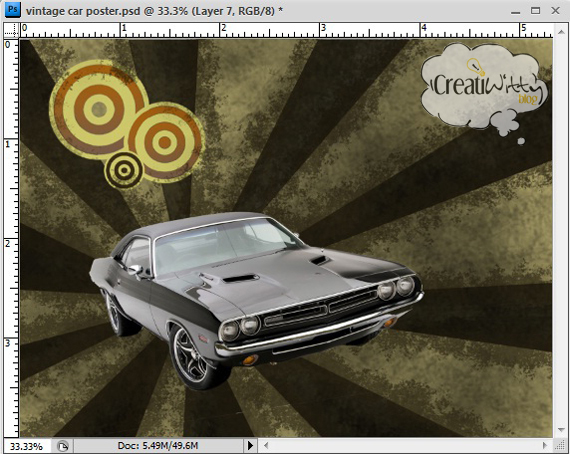Screen dimensions: 570x454
Task: Click the ruler origin crosshair corner
Action: tap(11, 31)
